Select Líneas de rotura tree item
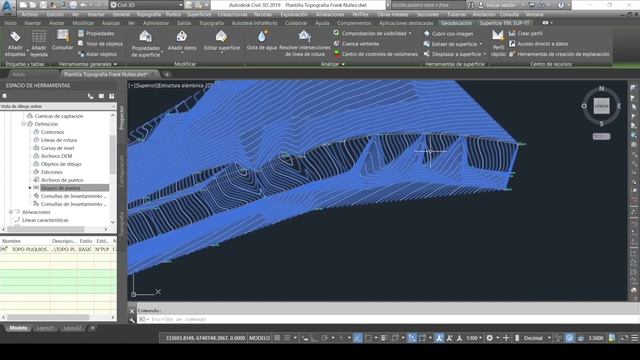Image resolution: width=640 pixels, height=360 pixels. point(59,140)
